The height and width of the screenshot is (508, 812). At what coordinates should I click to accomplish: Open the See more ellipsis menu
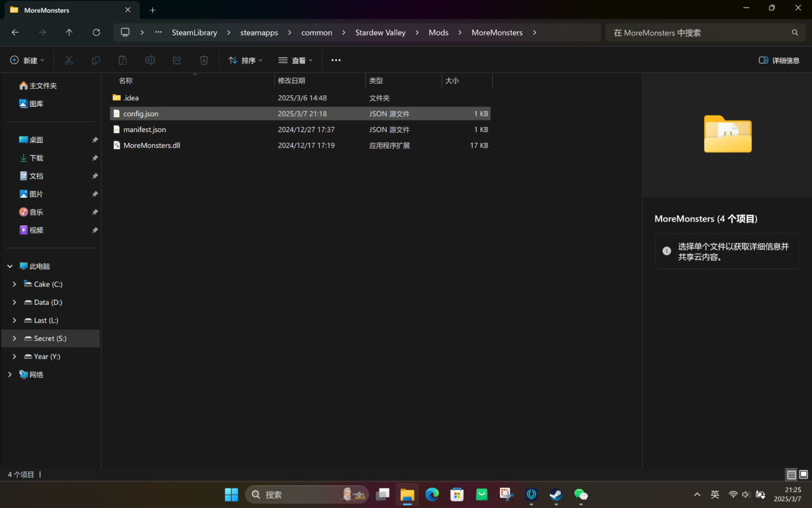336,60
